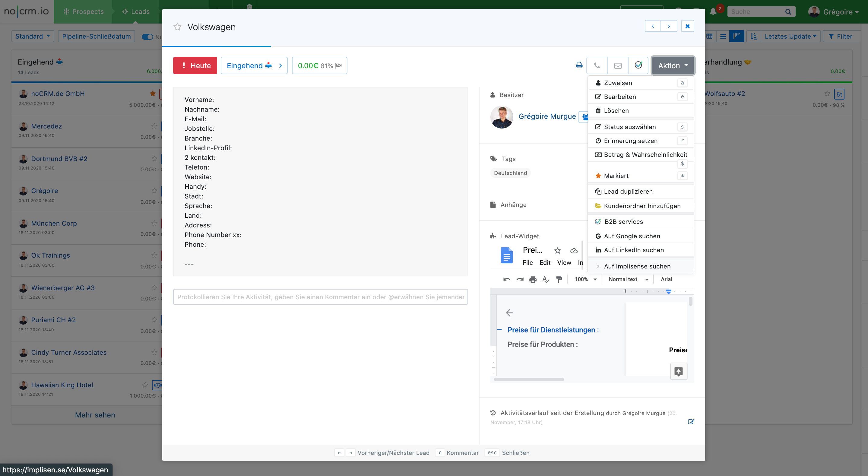Click the sort order icon
The height and width of the screenshot is (476, 868).
(x=754, y=36)
